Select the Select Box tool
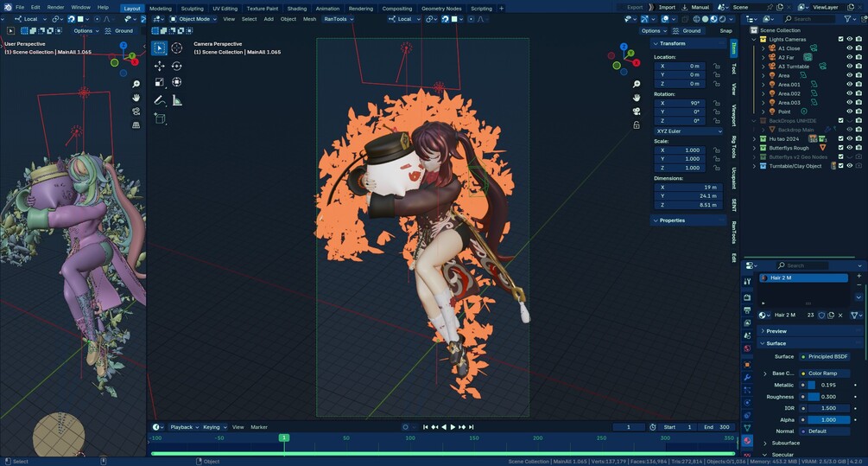Image resolution: width=868 pixels, height=466 pixels. (160, 48)
